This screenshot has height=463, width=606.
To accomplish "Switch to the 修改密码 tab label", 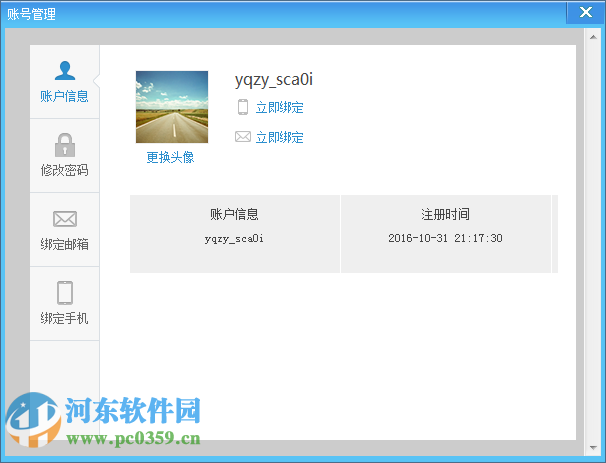I will tap(65, 170).
